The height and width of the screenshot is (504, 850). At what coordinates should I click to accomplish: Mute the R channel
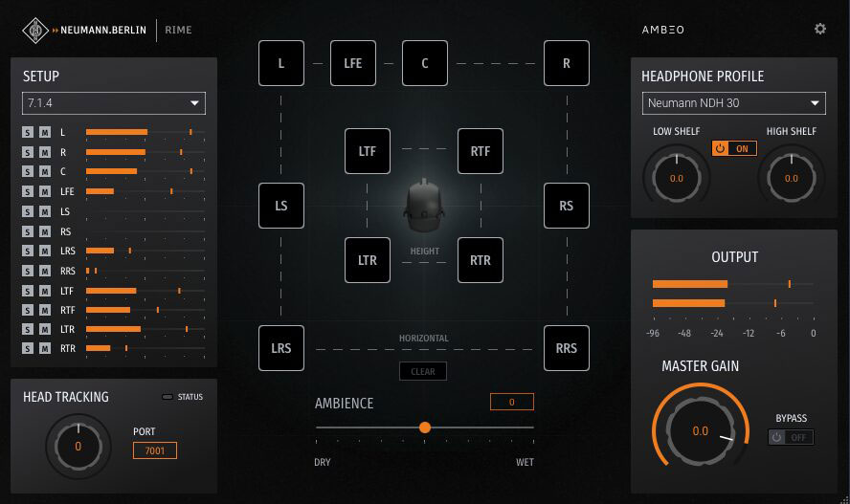[x=45, y=152]
